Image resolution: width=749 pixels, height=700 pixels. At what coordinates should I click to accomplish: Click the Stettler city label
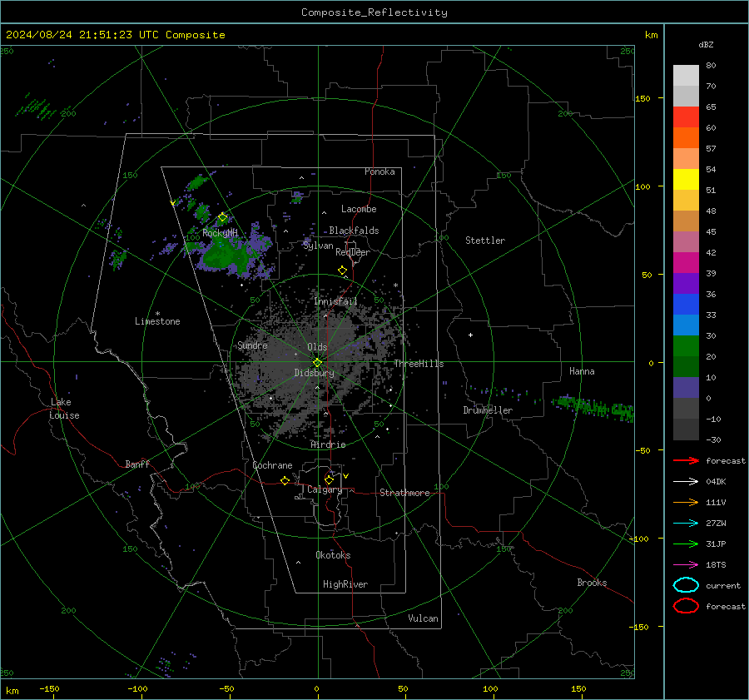485,241
